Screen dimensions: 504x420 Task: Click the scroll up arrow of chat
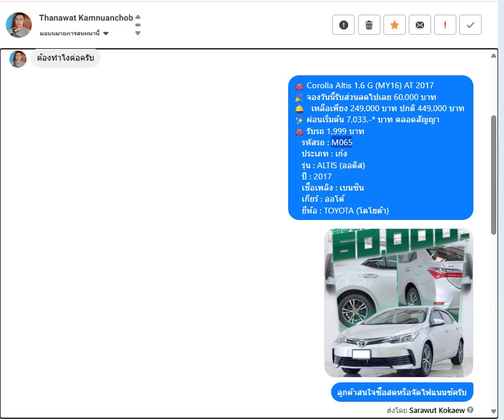point(494,56)
